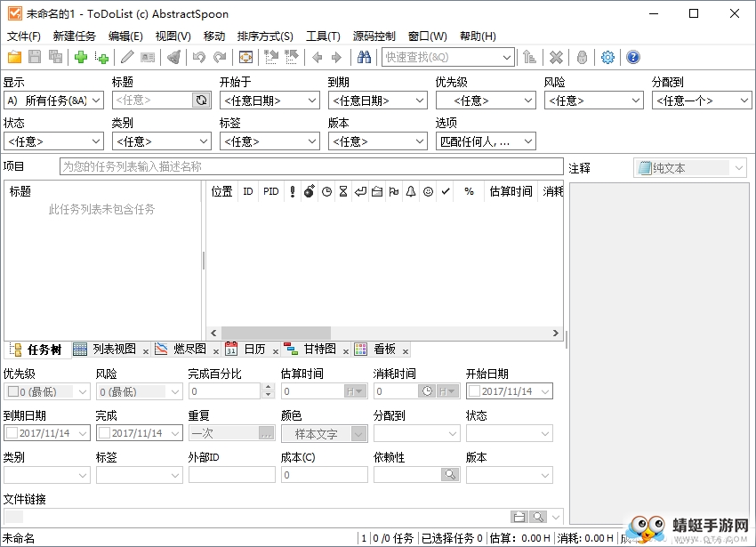Open the 工具(T) menu
The width and height of the screenshot is (756, 547).
(x=323, y=36)
